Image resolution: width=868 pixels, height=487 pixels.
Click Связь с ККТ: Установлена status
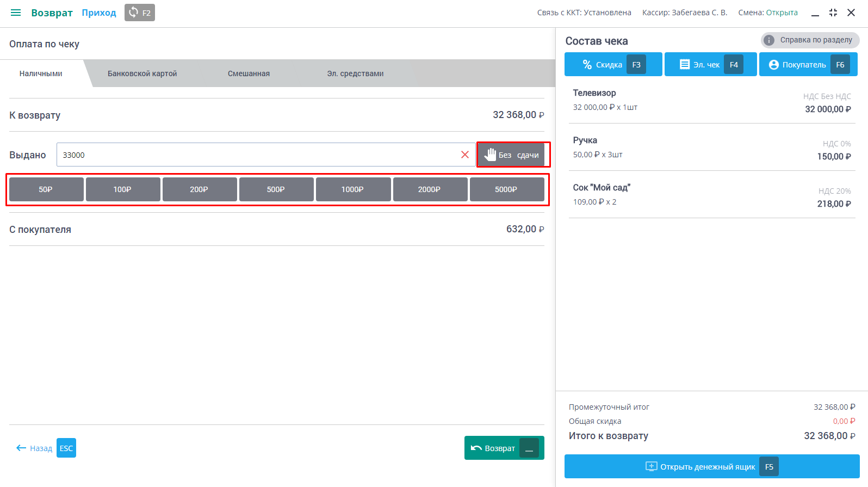tap(584, 13)
